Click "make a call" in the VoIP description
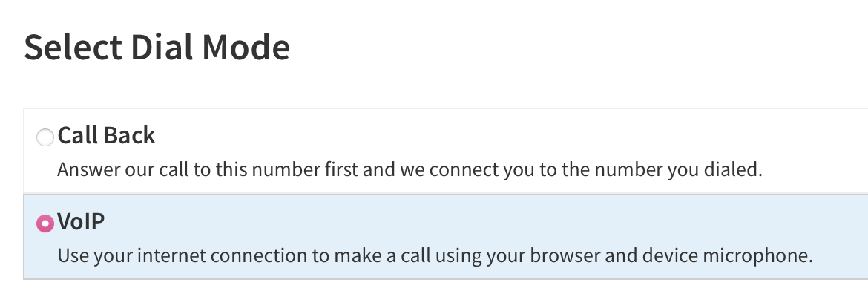This screenshot has height=300, width=868. pos(365,256)
